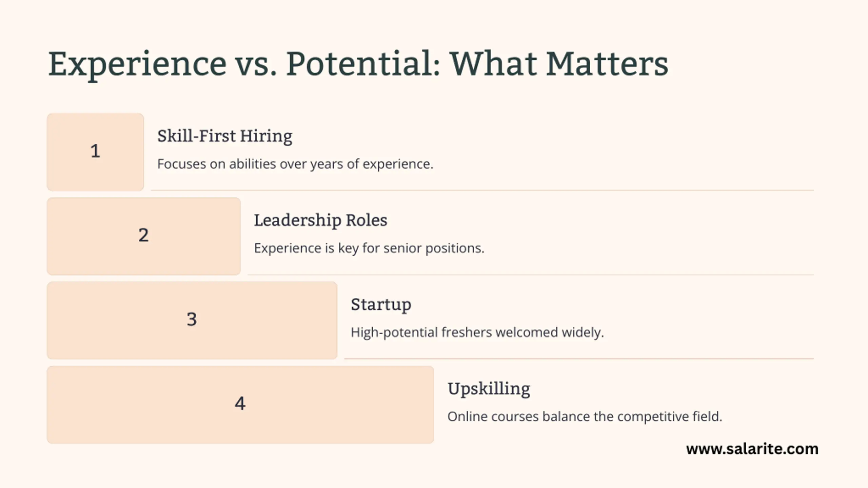The width and height of the screenshot is (868, 488).
Task: Click the word "Experience" in the title
Action: coord(137,64)
